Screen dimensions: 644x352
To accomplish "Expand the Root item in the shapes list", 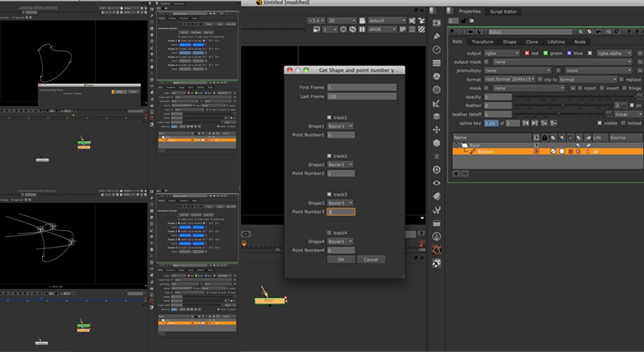I will click(x=457, y=145).
